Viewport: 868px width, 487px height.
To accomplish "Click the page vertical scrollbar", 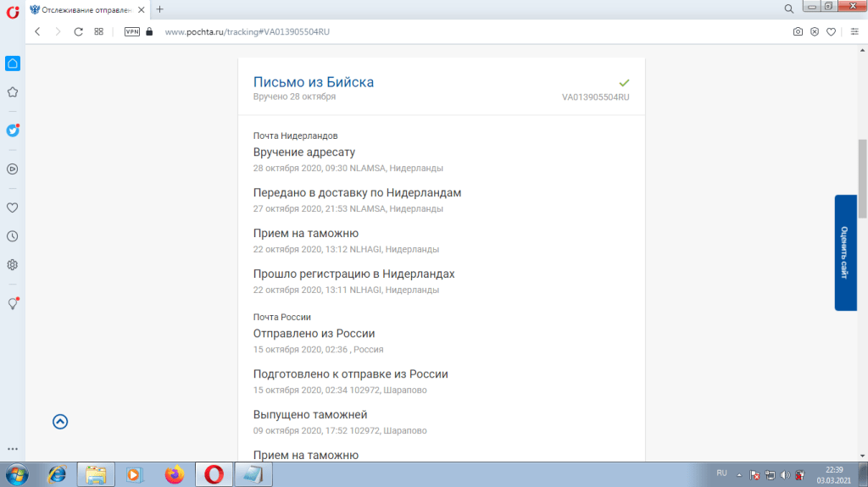I will [862, 178].
